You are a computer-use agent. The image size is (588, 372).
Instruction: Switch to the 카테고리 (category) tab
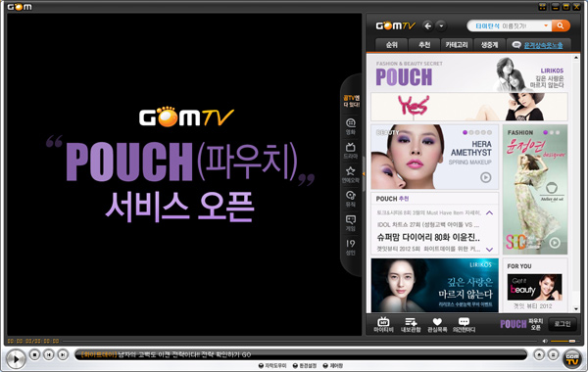point(457,45)
